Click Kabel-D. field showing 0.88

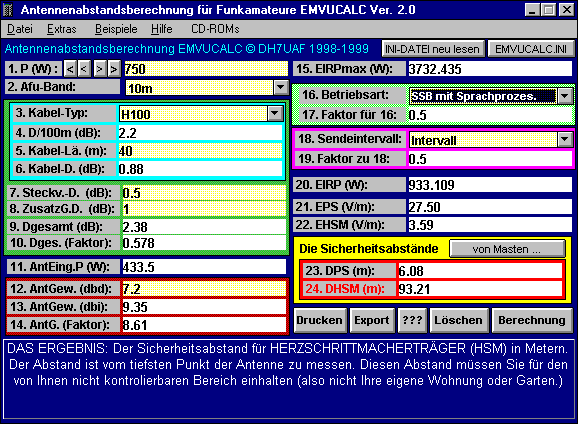click(x=200, y=169)
